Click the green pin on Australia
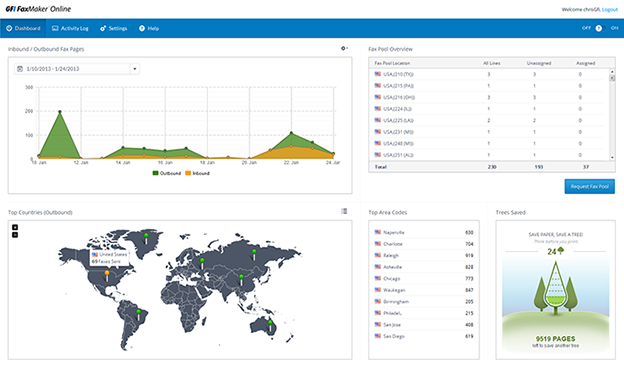The width and height of the screenshot is (624, 368). click(x=270, y=325)
